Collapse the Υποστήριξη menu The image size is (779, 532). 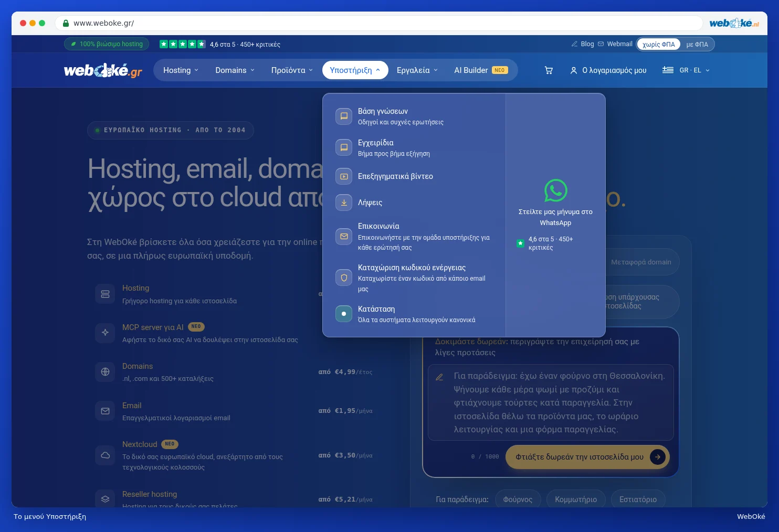(355, 70)
